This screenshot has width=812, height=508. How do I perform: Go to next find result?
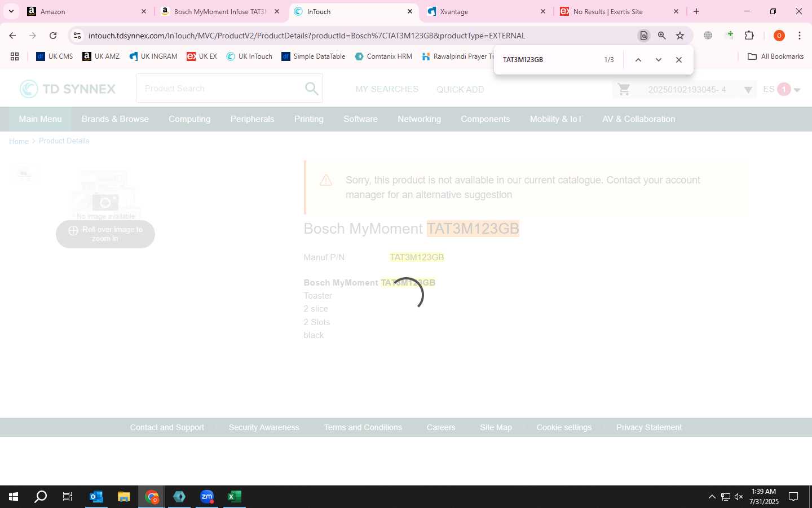coord(658,60)
